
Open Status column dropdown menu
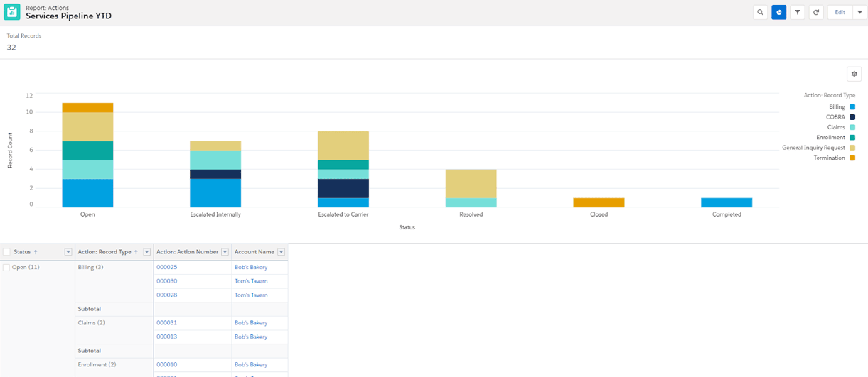point(68,252)
